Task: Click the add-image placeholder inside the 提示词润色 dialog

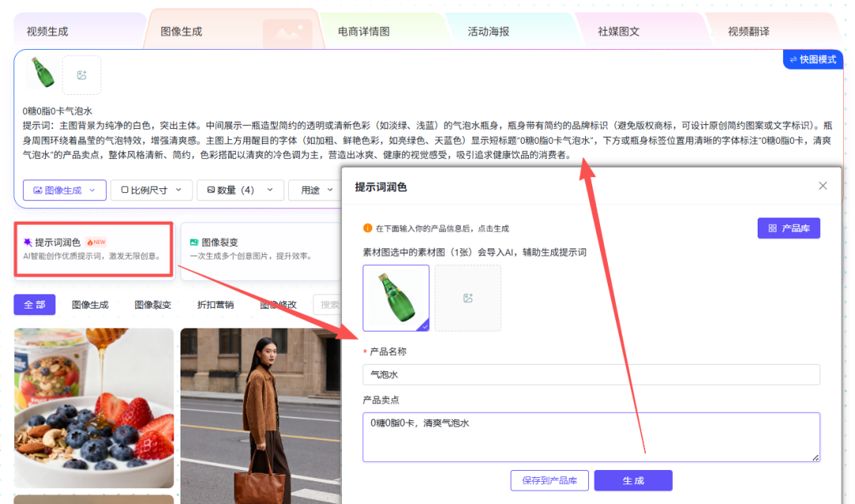Action: click(x=468, y=297)
